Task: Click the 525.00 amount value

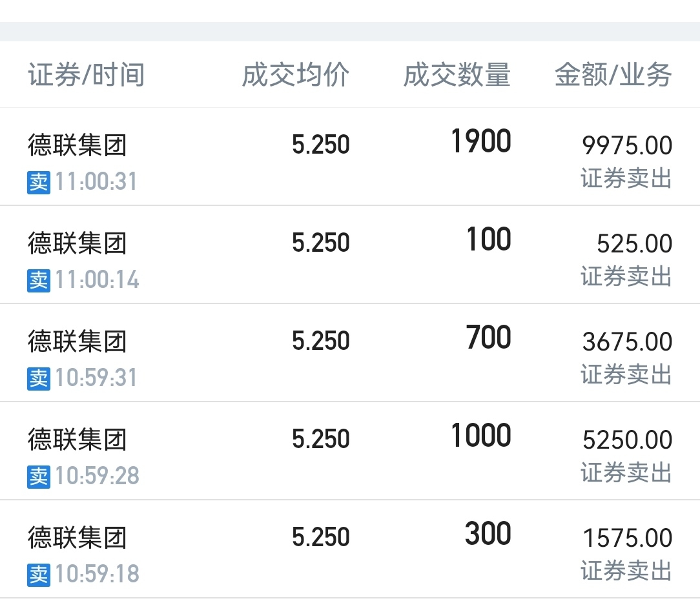Action: point(634,244)
